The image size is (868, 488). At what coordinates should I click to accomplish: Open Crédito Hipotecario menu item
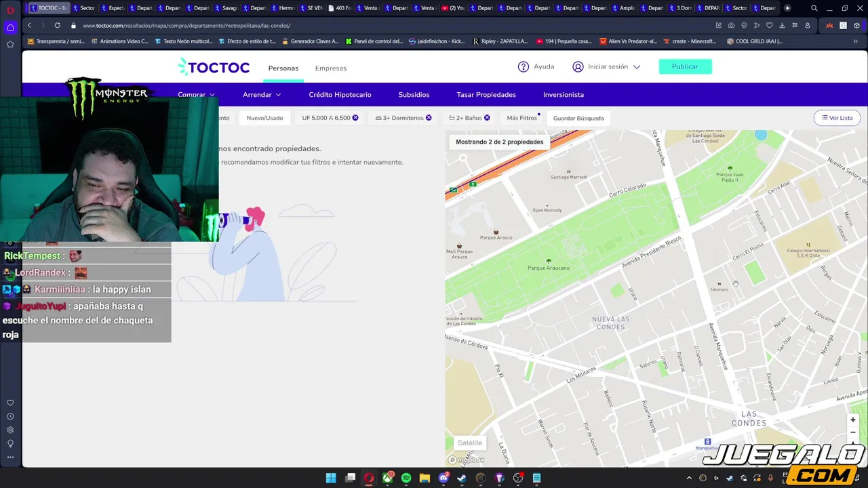340,95
